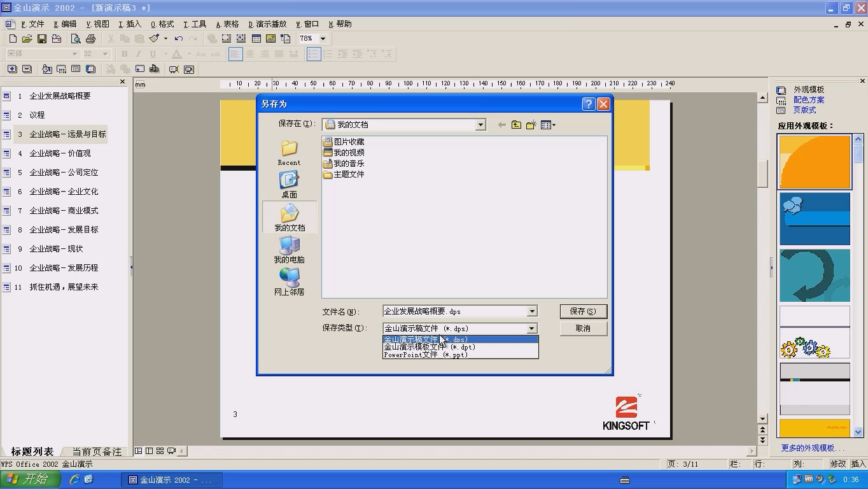This screenshot has height=489, width=868.
Task: Expand the 文件名 filename dropdown arrow
Action: coord(532,311)
